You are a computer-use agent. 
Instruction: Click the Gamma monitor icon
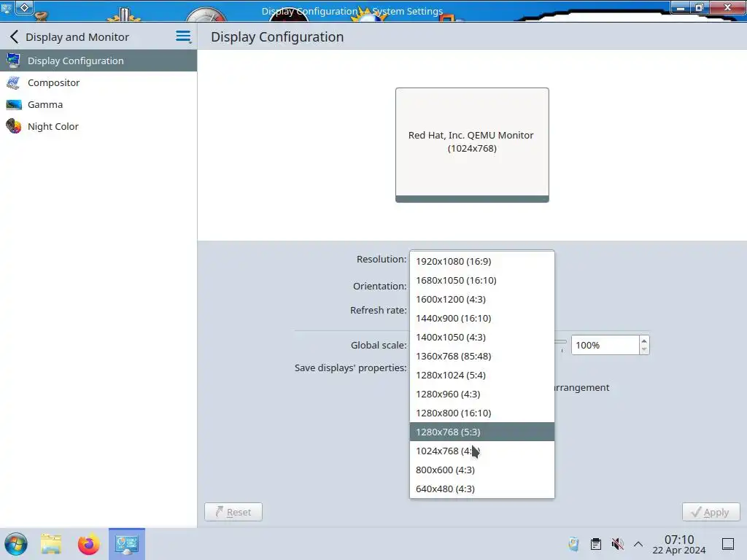[13, 105]
